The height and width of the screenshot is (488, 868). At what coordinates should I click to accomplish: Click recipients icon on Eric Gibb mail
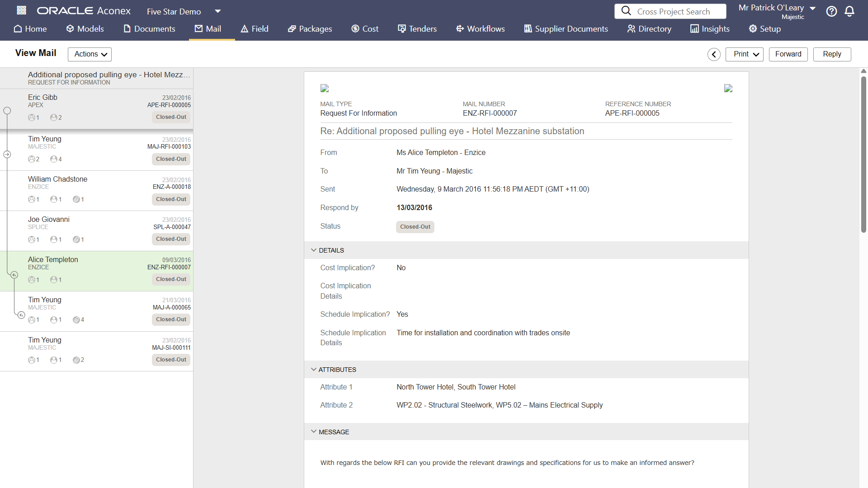point(54,117)
